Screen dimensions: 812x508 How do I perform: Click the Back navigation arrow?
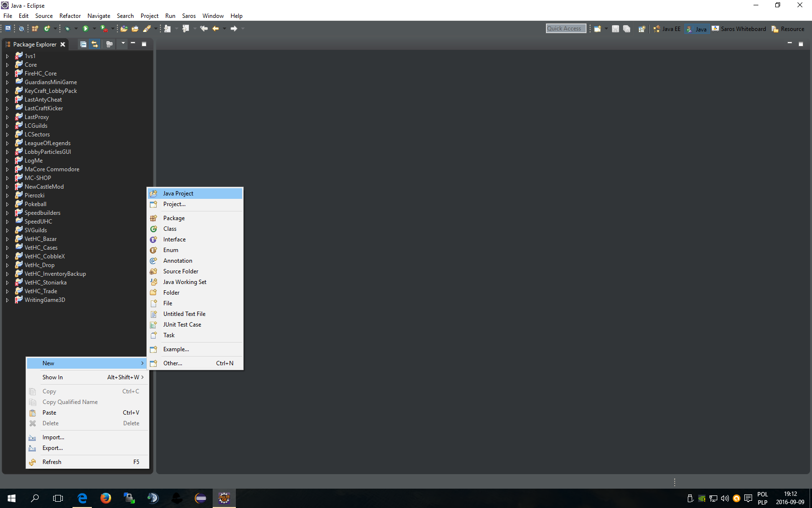tap(215, 29)
